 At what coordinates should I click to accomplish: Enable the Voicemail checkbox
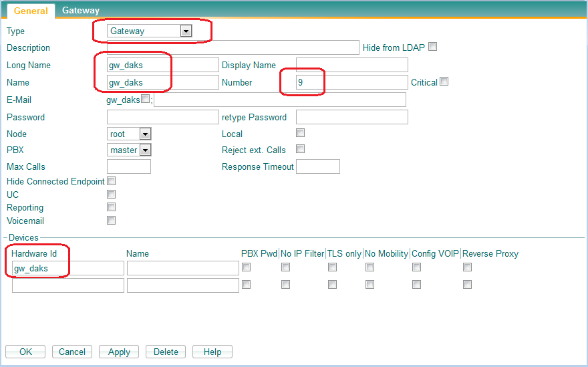pyautogui.click(x=112, y=221)
